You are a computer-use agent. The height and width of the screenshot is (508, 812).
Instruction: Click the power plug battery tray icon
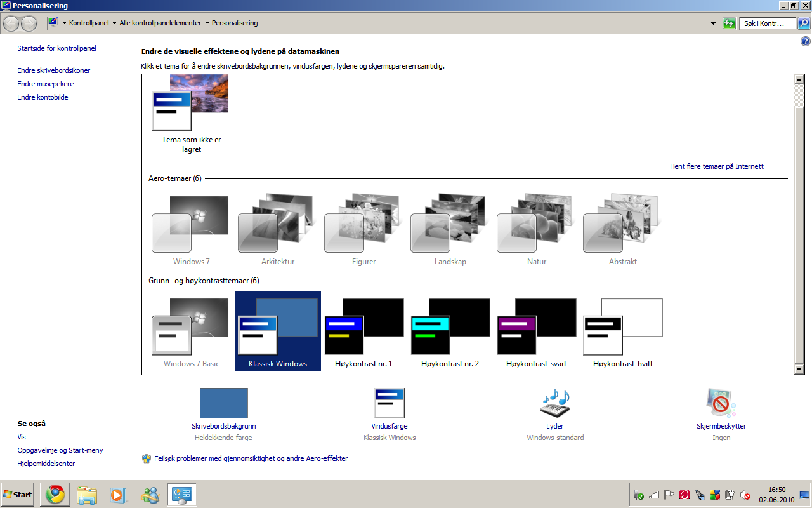[730, 495]
